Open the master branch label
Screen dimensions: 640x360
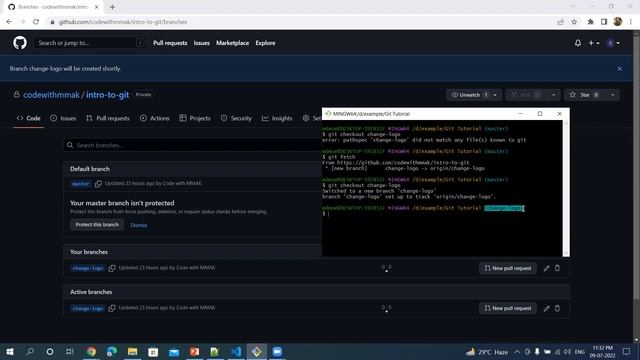(x=80, y=184)
